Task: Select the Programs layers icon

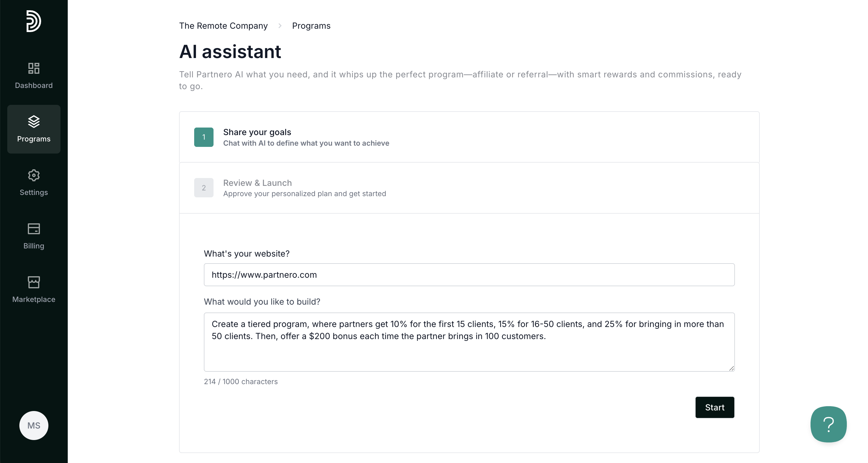Action: coord(34,121)
